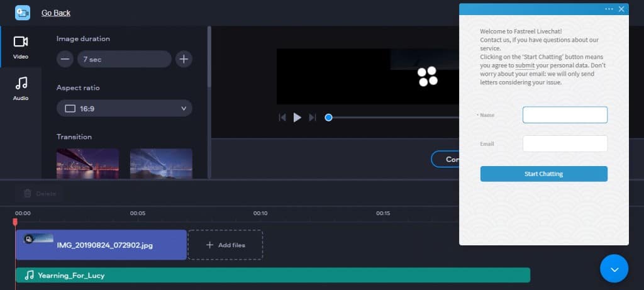This screenshot has height=290, width=644.
Task: Click the music note icon on audio track
Action: (x=29, y=275)
